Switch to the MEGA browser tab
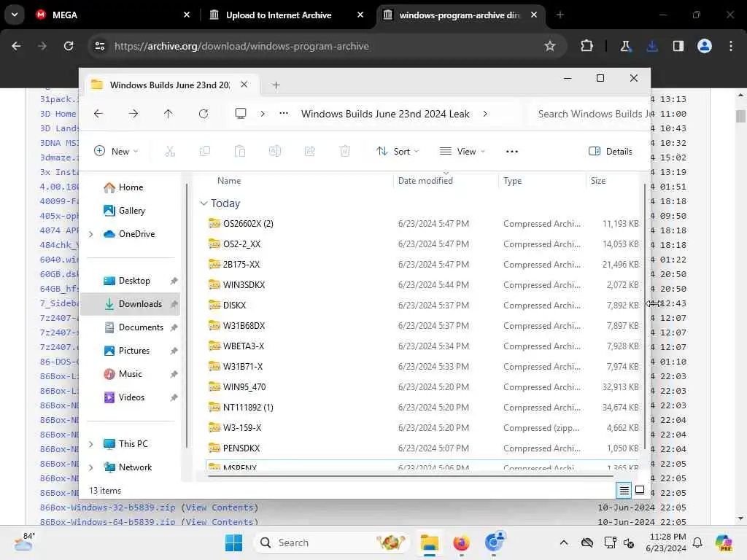Screen dimensions: 747x560 pyautogui.click(x=113, y=15)
